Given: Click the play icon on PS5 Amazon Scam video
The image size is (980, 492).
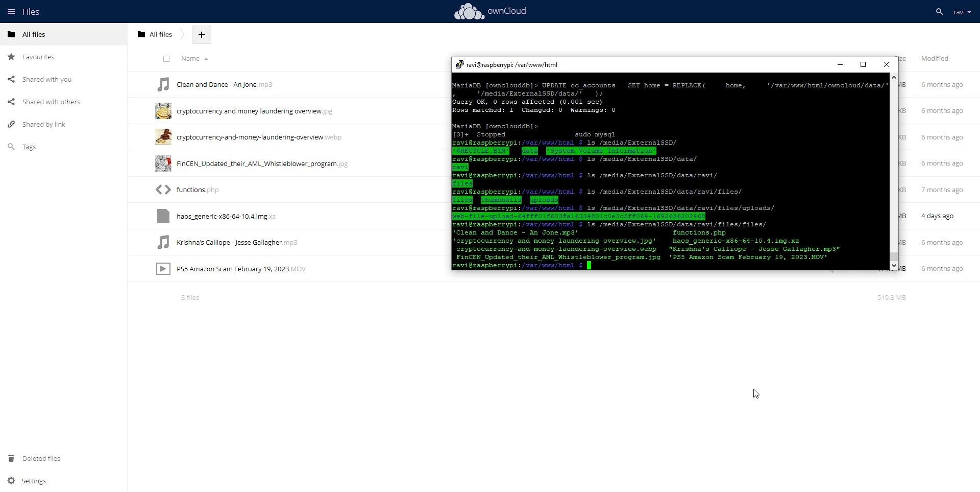Looking at the screenshot, I should click(162, 268).
